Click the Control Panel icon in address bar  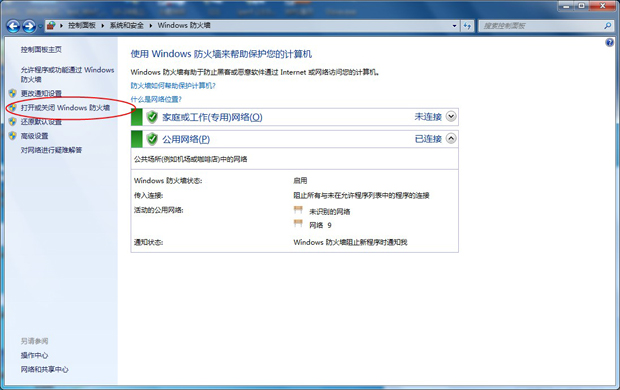tap(51, 26)
